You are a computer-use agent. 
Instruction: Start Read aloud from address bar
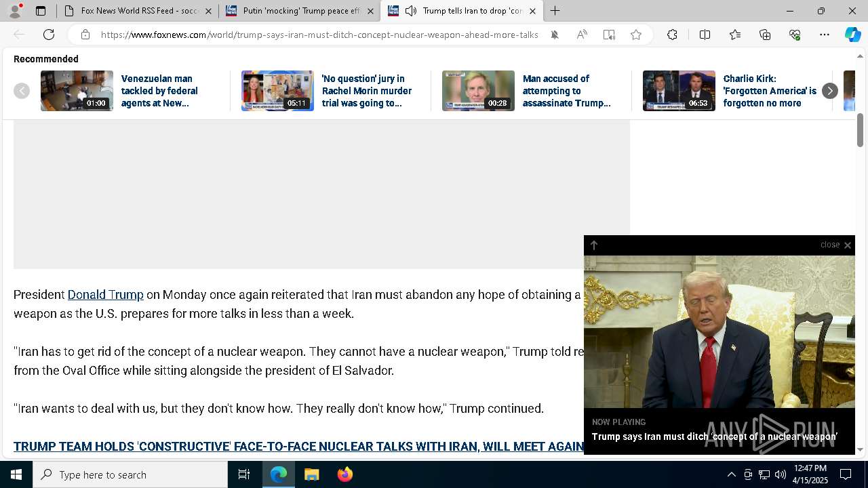point(582,35)
